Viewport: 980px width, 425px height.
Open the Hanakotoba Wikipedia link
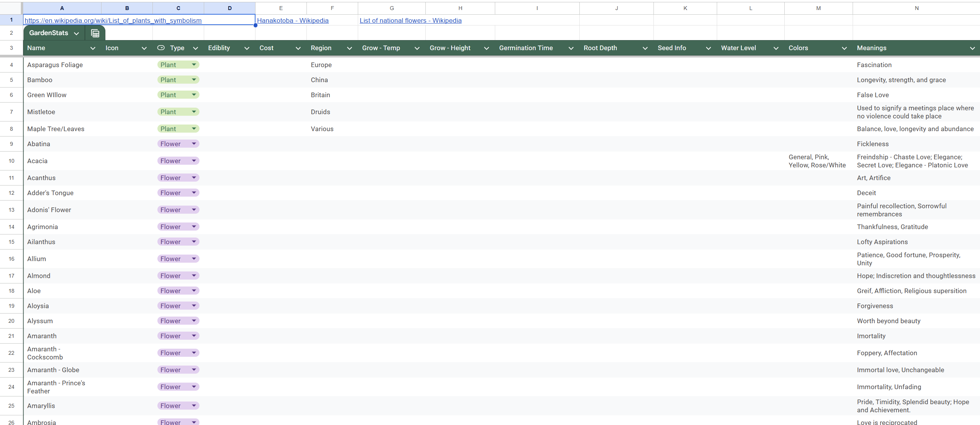tap(293, 20)
